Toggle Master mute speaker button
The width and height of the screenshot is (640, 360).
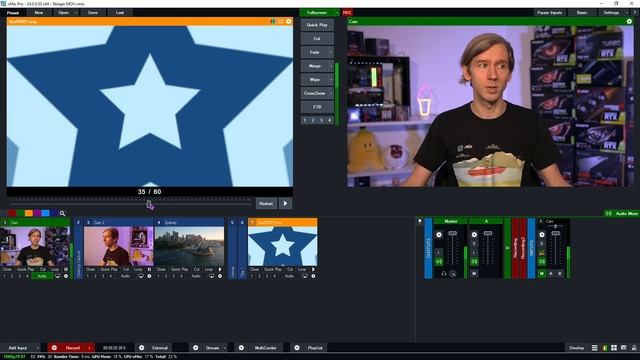click(x=439, y=262)
